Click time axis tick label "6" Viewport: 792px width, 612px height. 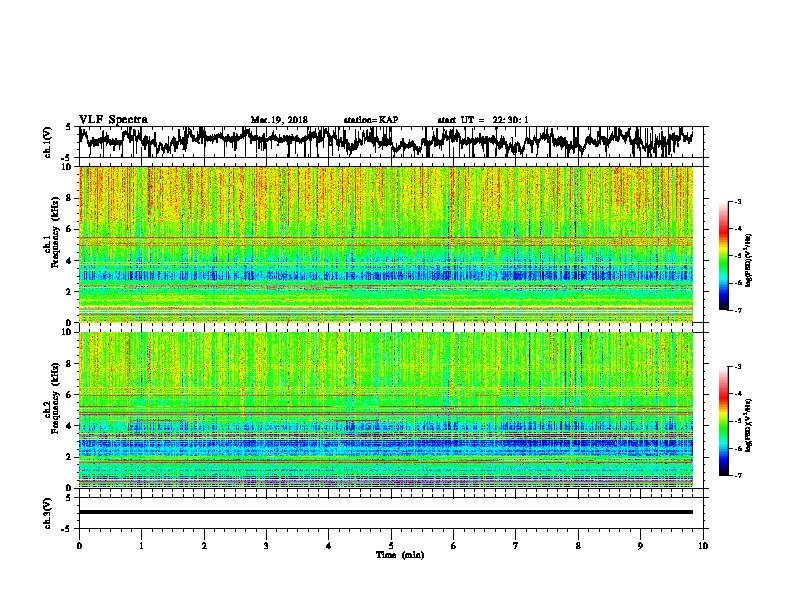[454, 546]
